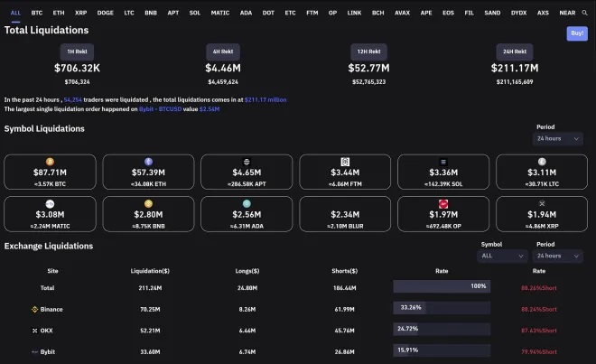The width and height of the screenshot is (596, 364).
Task: Click the Bitcoin icon in BTC liquidation card
Action: point(37,162)
